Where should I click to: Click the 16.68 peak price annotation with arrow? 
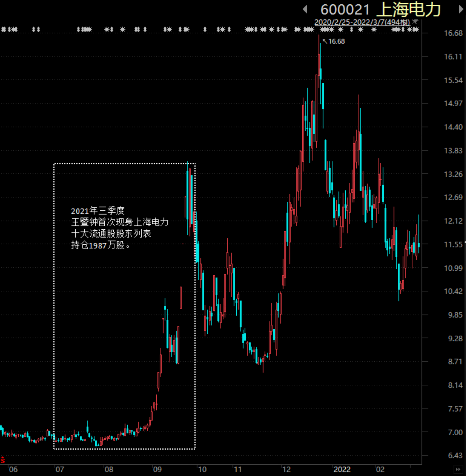[334, 41]
